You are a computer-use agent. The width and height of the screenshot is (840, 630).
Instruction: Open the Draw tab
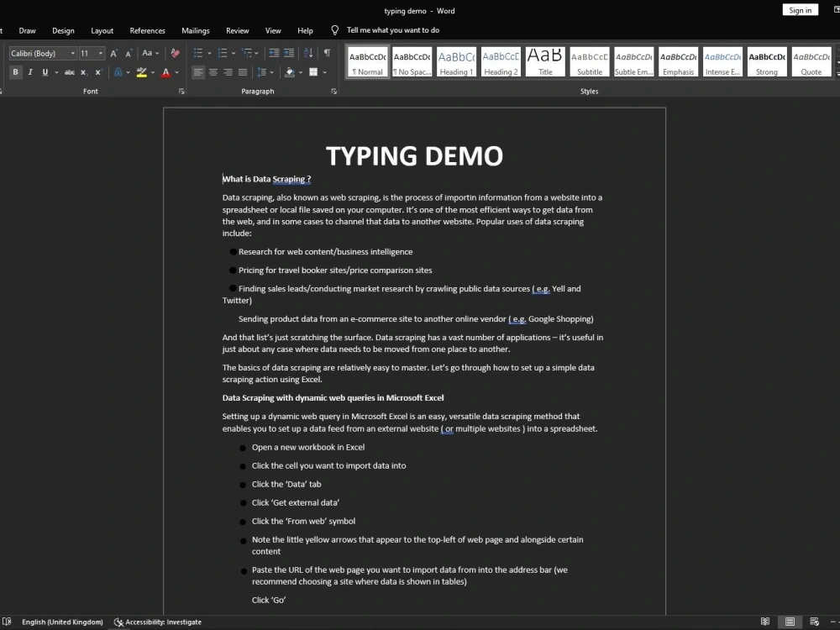click(x=28, y=30)
